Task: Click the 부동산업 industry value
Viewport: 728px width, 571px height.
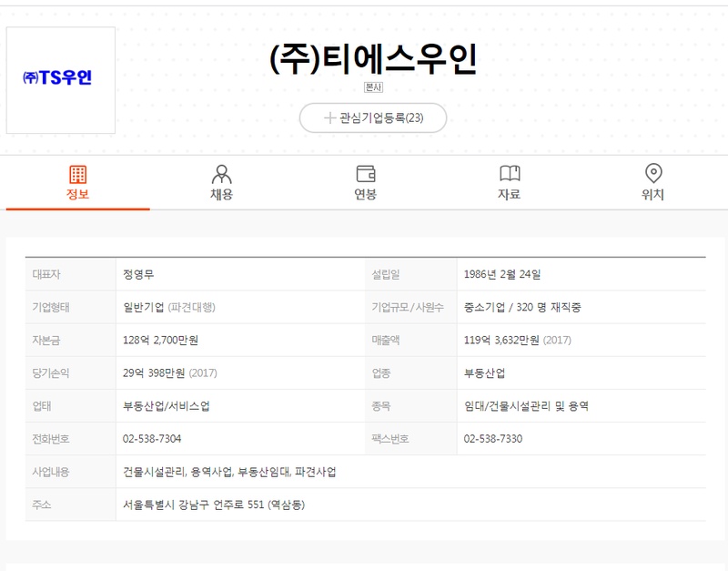Action: click(484, 373)
